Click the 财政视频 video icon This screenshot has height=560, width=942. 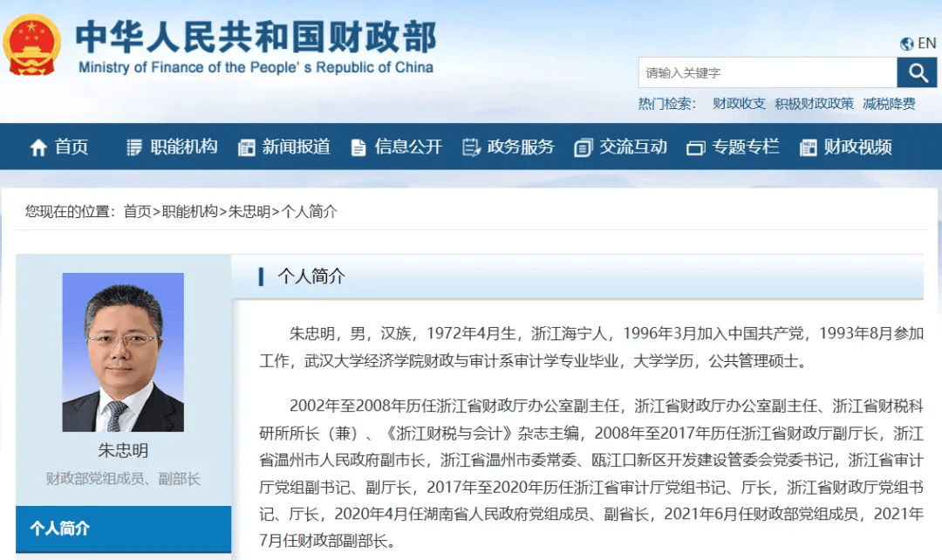point(807,147)
